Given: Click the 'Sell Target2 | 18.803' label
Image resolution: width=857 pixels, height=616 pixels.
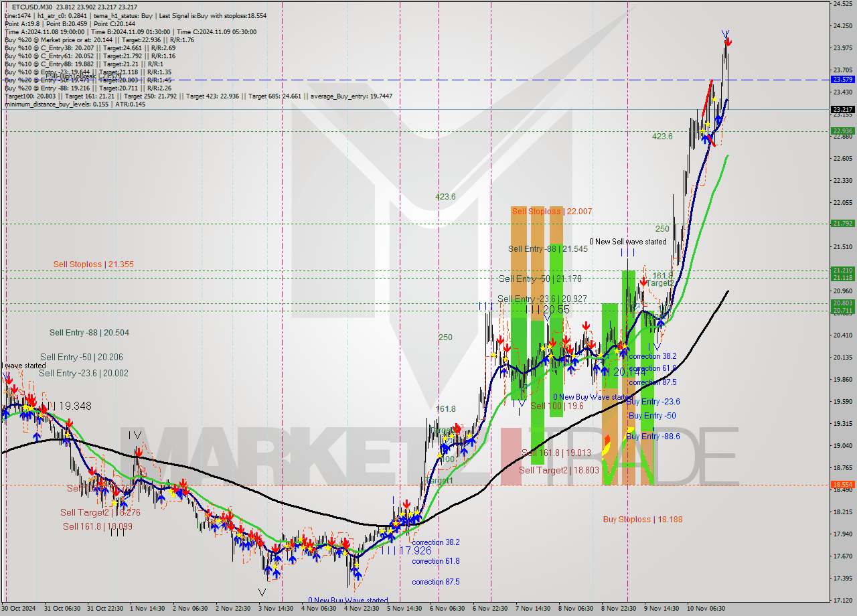Looking at the screenshot, I should tap(559, 470).
